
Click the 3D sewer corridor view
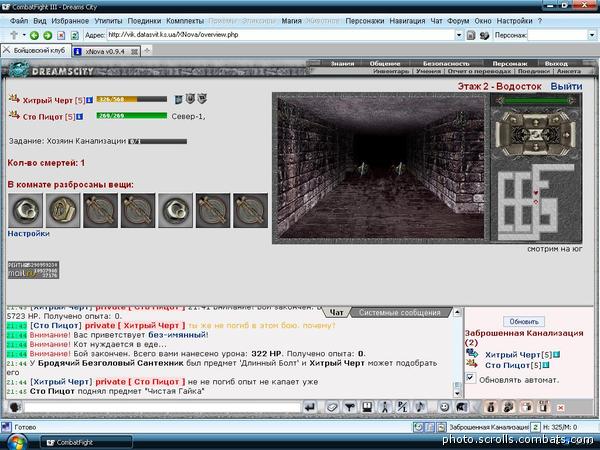(380, 167)
